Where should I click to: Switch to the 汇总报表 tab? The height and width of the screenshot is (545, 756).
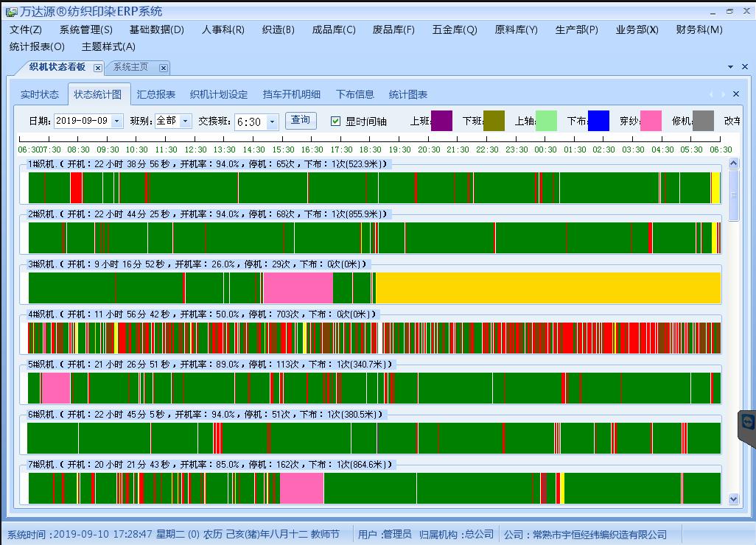[156, 94]
